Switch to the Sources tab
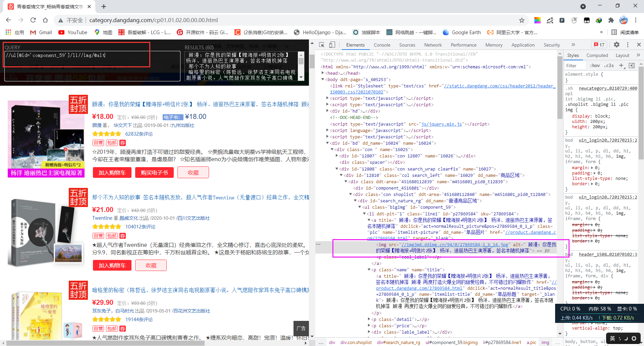The height and width of the screenshot is (346, 644). [407, 45]
